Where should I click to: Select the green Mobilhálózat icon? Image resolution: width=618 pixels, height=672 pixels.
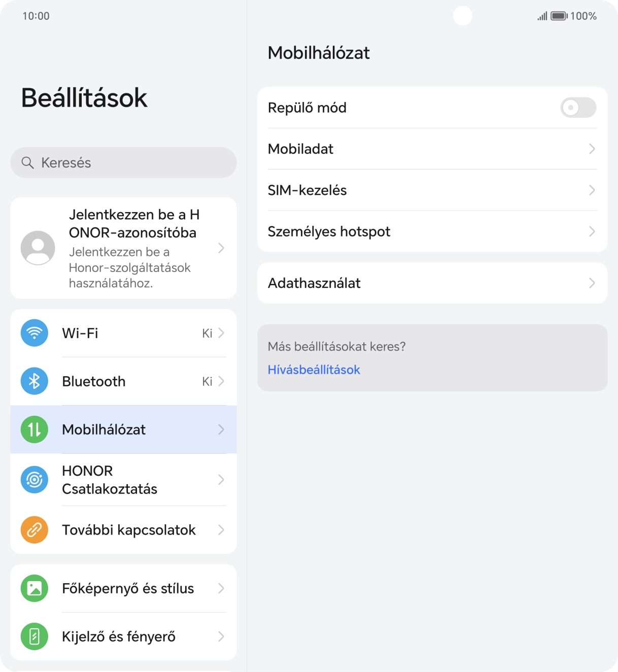coord(33,429)
